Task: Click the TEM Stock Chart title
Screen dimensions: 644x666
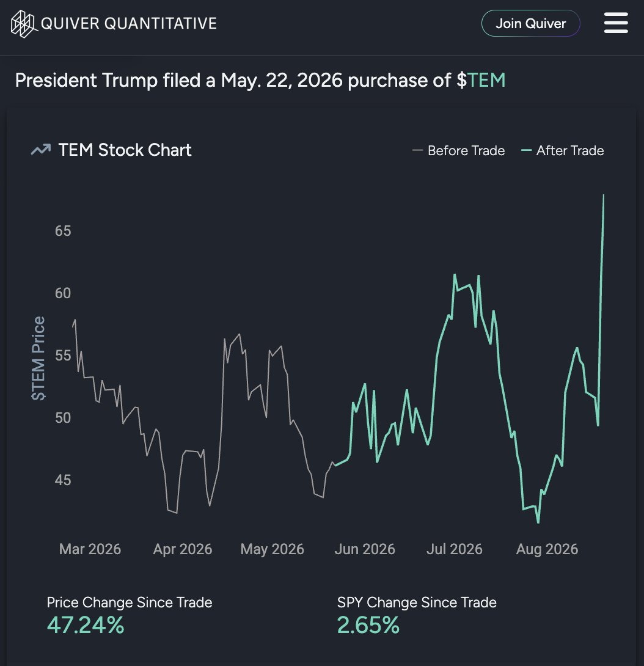Action: [125, 150]
